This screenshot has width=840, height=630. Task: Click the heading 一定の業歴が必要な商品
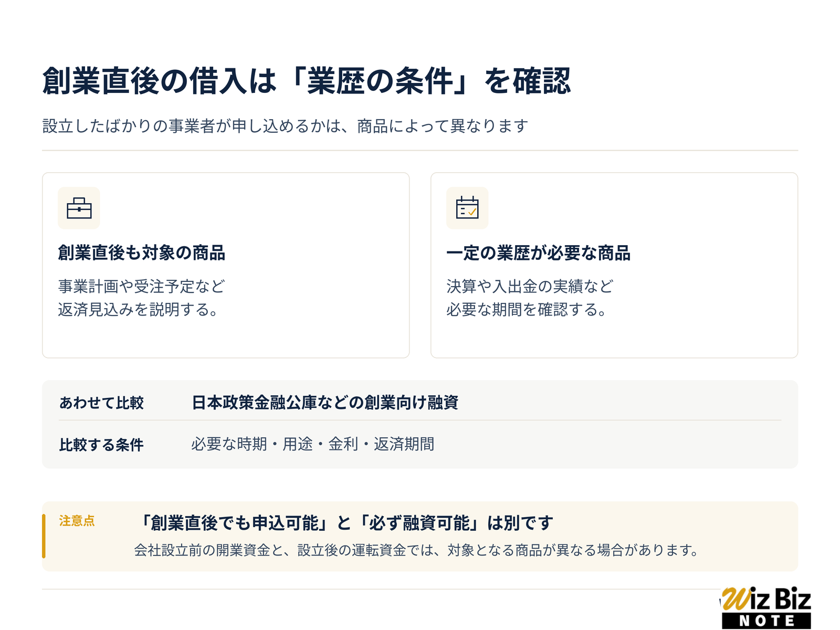[538, 253]
